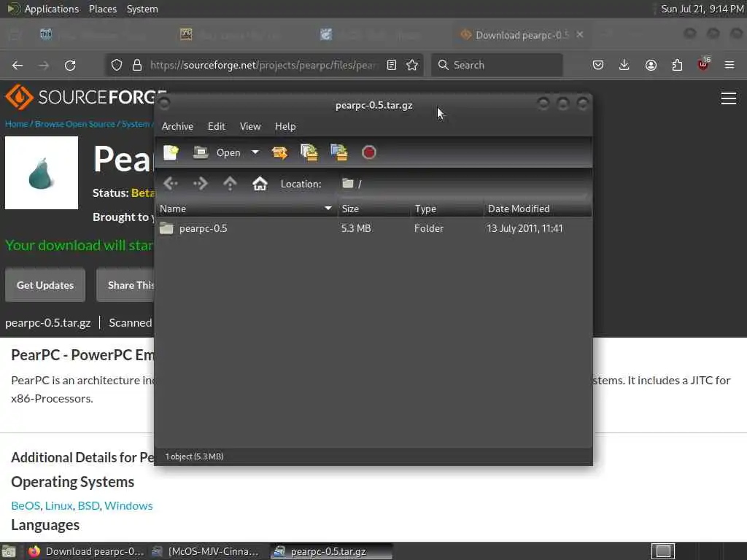747x560 pixels.
Task: Sort by Size column header
Action: click(374, 209)
